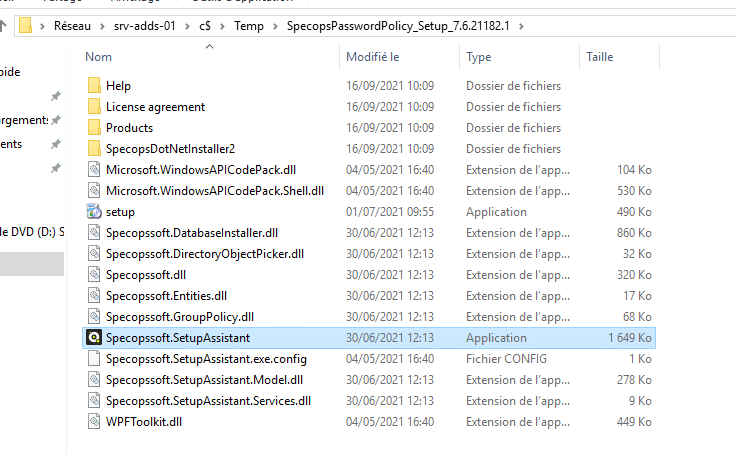
Task: Select Specopssoft.DatabaseInstaller.dll file name
Action: click(x=192, y=233)
